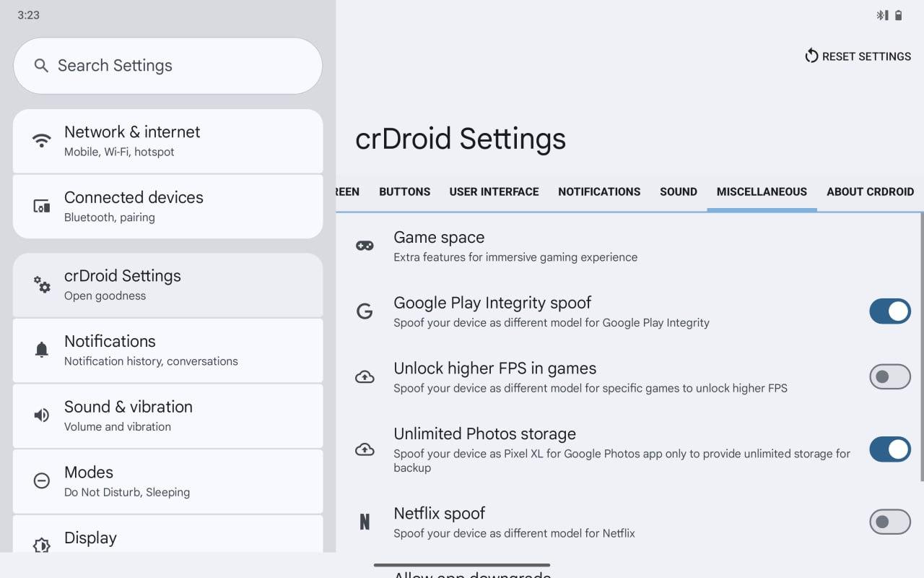Switch to the Buttons tab
The image size is (924, 578).
[405, 191]
